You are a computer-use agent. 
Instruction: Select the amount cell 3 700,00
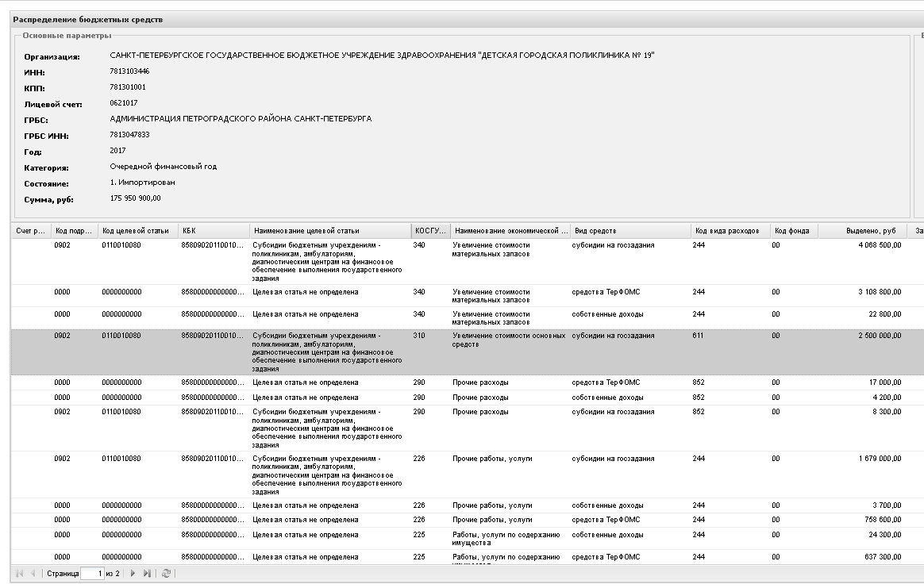coord(887,505)
